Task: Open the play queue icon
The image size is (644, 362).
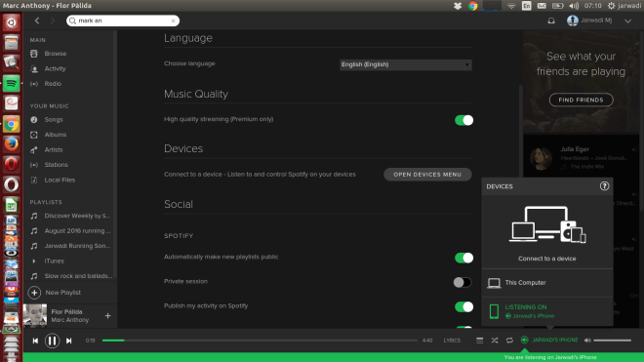Action: coord(479,341)
